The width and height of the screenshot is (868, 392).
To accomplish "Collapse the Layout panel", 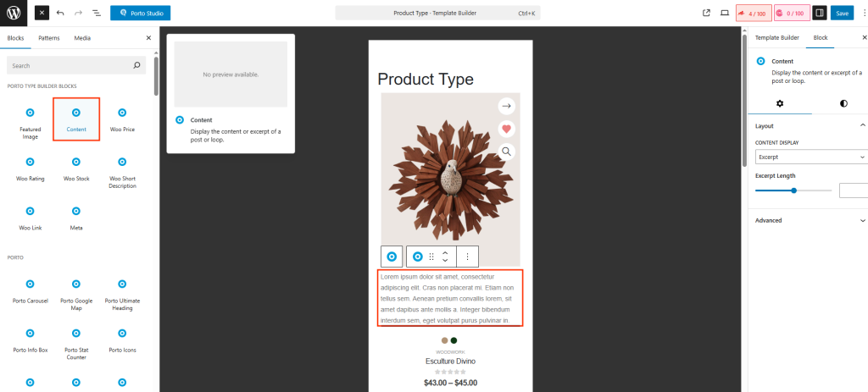I will [x=862, y=125].
